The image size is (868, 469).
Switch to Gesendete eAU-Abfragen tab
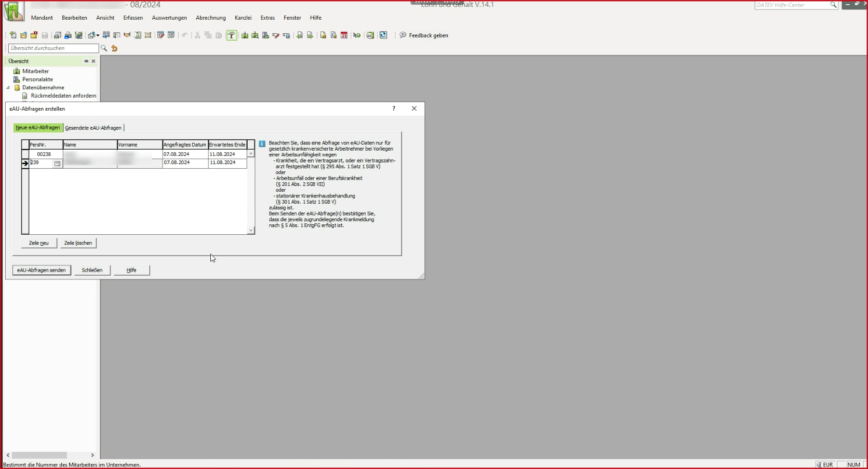[x=94, y=128]
